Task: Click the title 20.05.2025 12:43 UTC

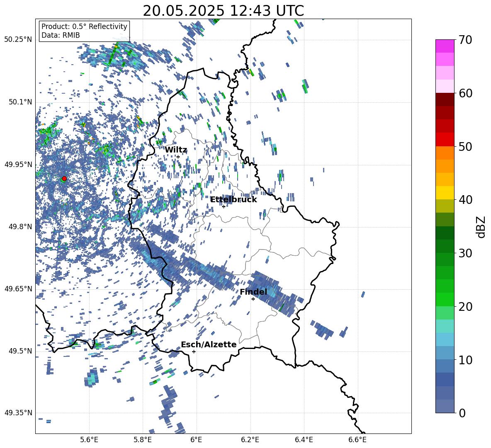Action: click(x=223, y=11)
